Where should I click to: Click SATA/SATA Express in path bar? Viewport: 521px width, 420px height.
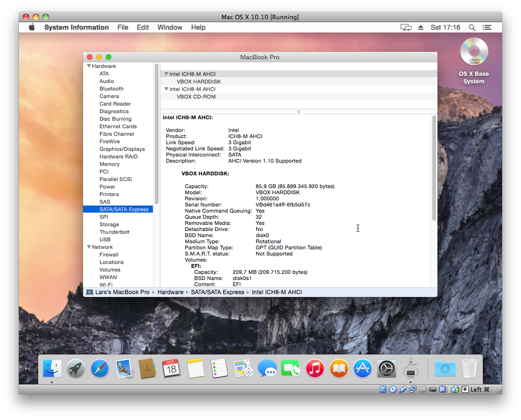(x=217, y=292)
